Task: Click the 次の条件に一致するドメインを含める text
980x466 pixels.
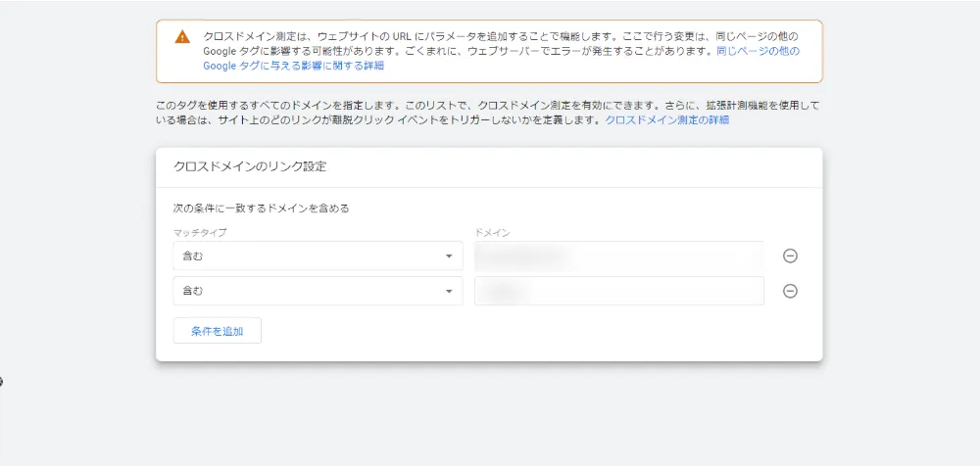Action: click(261, 209)
